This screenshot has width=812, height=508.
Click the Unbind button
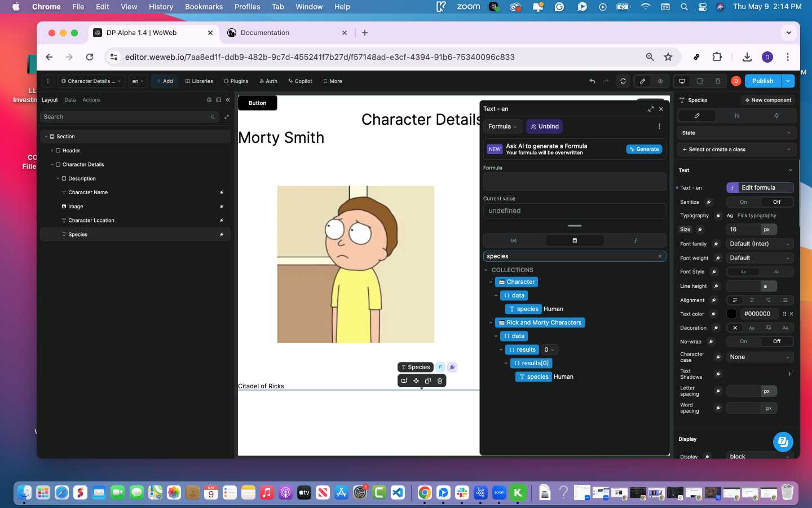[545, 126]
